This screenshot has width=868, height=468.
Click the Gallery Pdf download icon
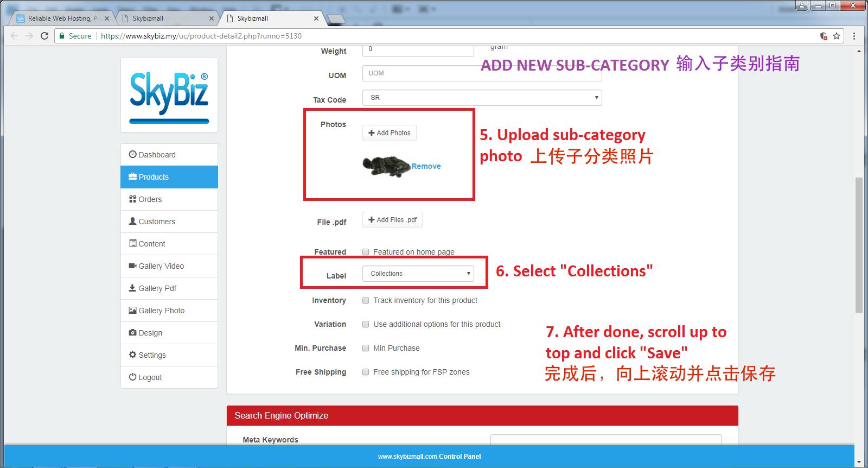[132, 288]
